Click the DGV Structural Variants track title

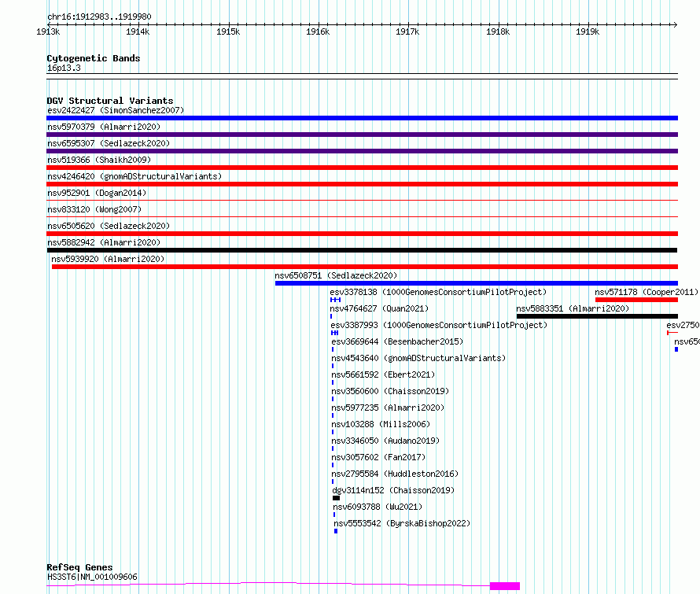(x=110, y=101)
